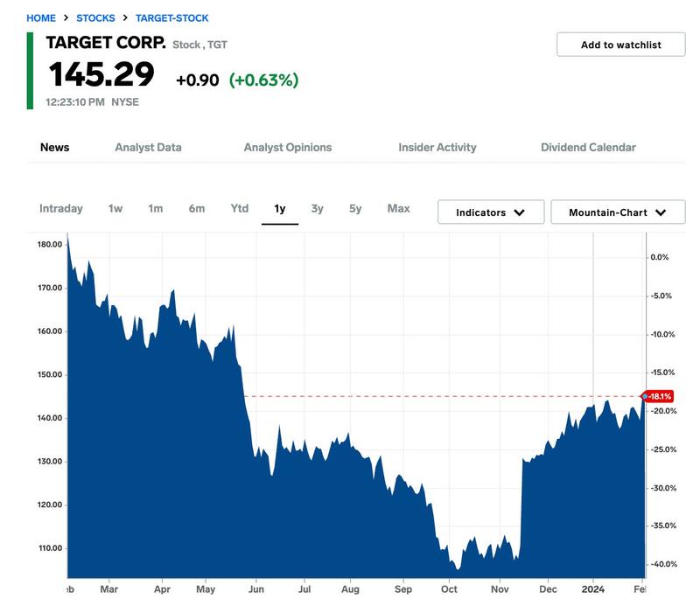Click the -25.0% percent axis label
Image resolution: width=700 pixels, height=613 pixels.
tap(663, 449)
